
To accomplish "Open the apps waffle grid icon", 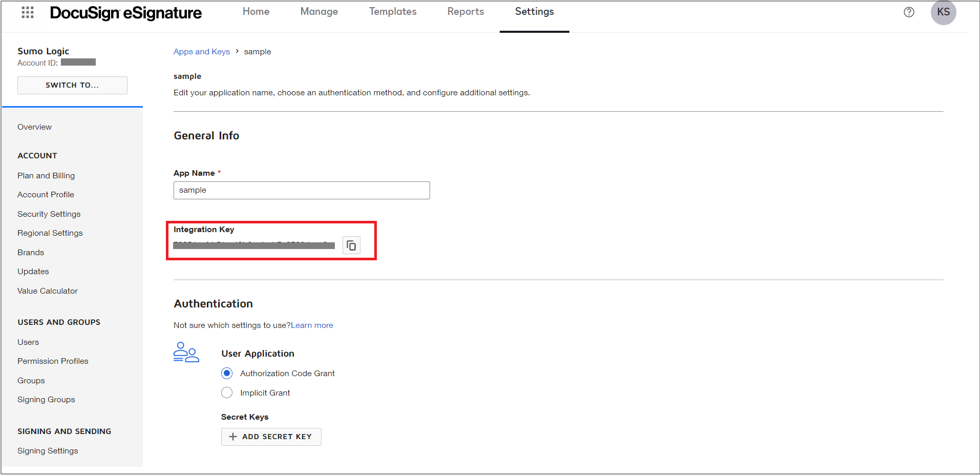I will (x=27, y=12).
